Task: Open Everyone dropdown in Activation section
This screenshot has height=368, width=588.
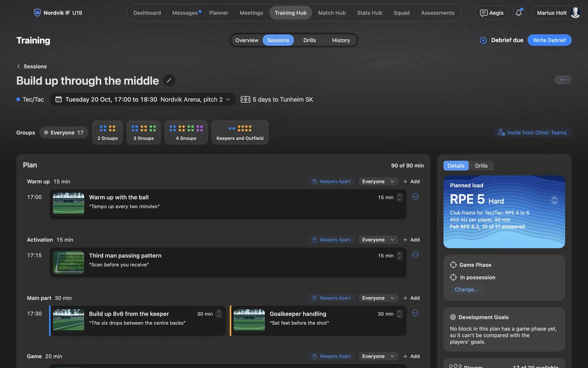Action: [x=378, y=240]
